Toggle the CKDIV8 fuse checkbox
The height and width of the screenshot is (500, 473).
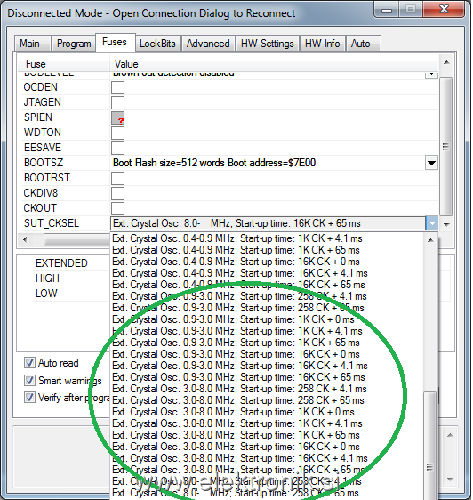[x=117, y=193]
